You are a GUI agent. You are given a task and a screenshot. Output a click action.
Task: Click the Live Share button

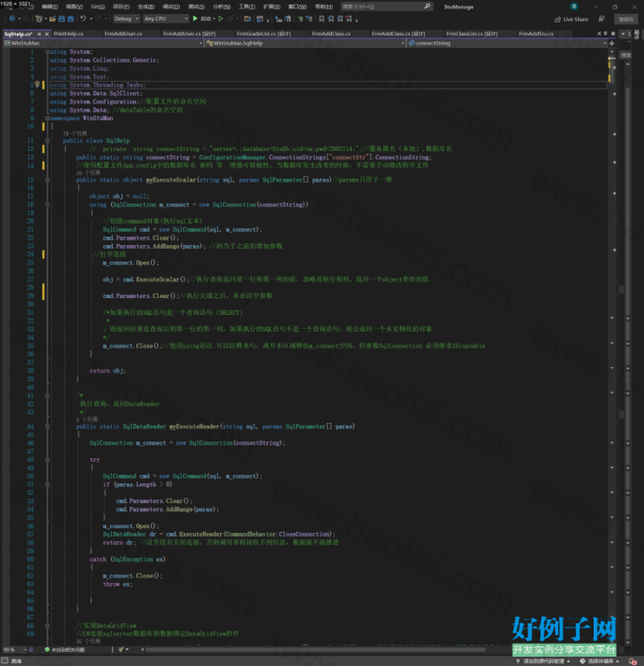(x=571, y=20)
